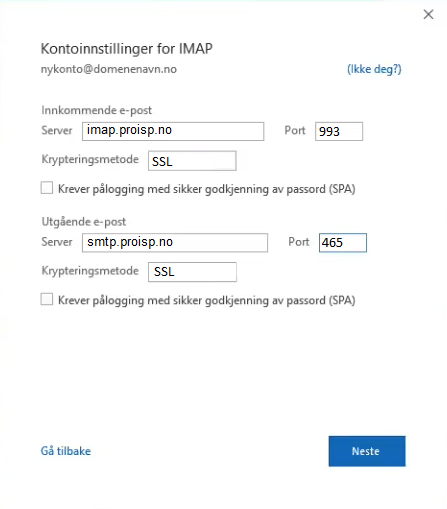
Task: Click the Innkommende e-post section heading
Action: (x=96, y=110)
